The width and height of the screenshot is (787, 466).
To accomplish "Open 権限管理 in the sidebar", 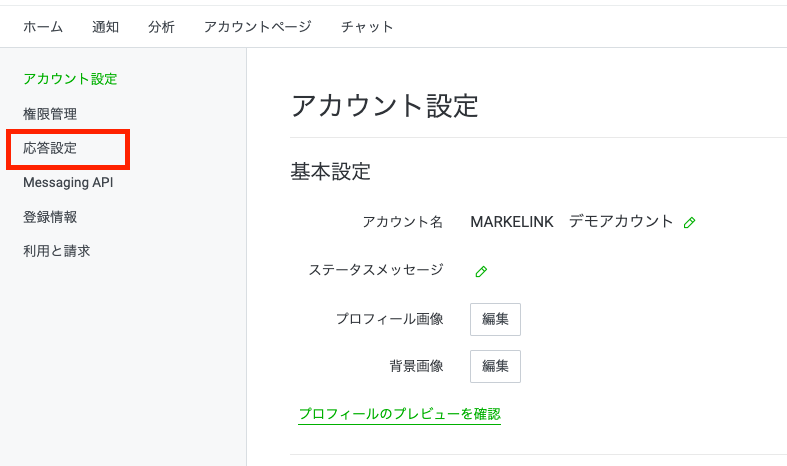I will pyautogui.click(x=50, y=114).
